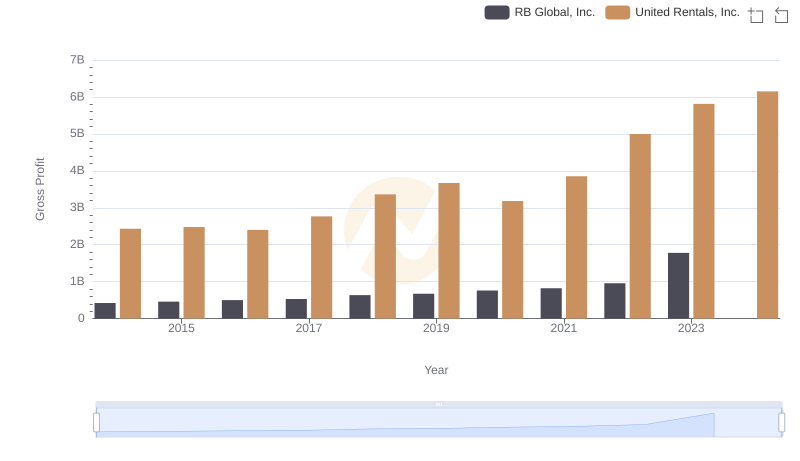Click the 2B y-axis label
The image size is (800, 461).
tap(77, 244)
